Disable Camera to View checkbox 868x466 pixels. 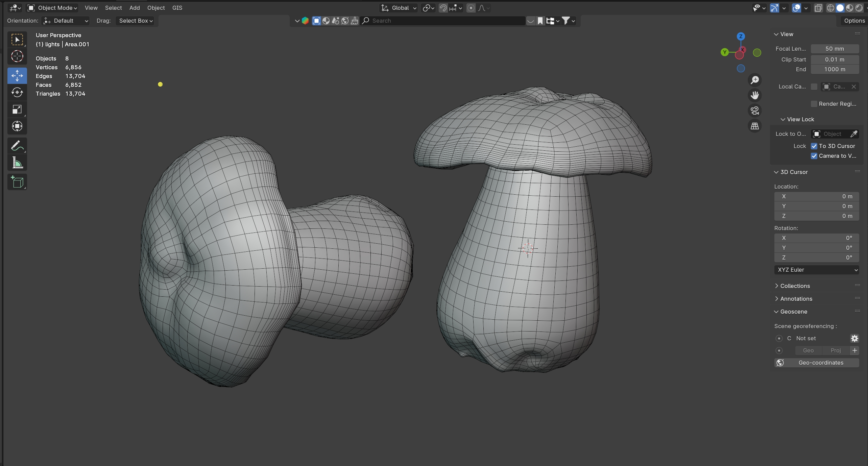pyautogui.click(x=814, y=156)
